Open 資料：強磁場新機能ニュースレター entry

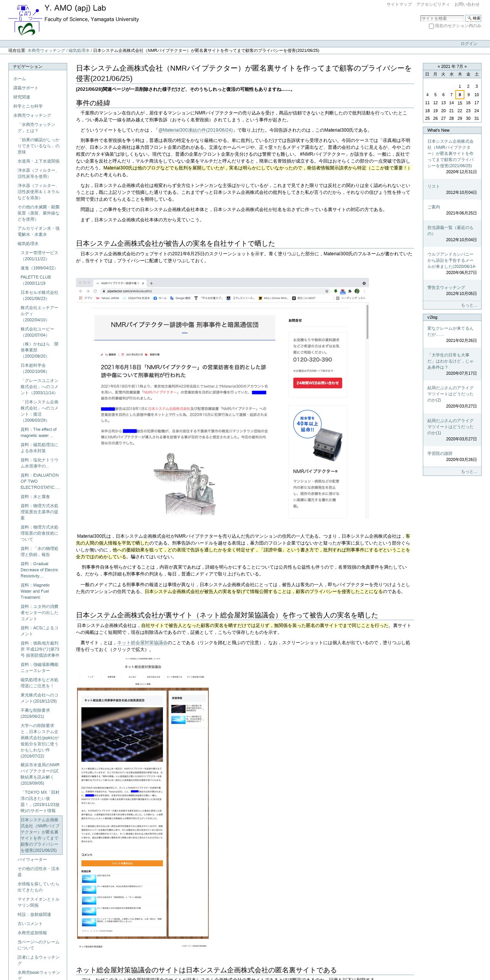pos(39,668)
